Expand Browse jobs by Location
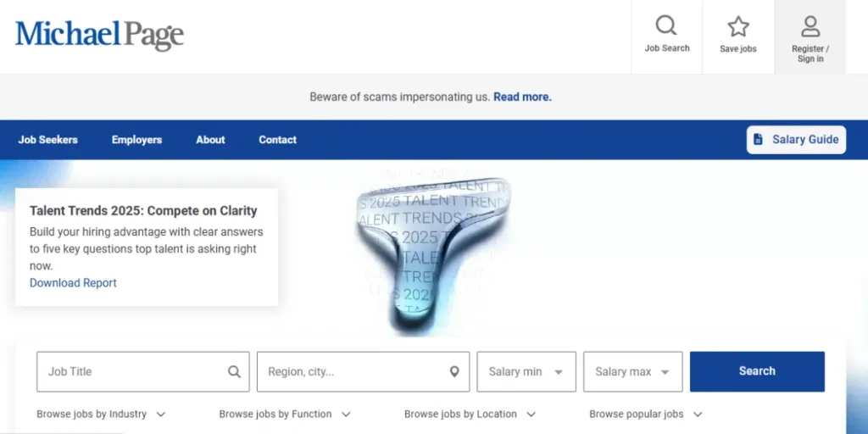Viewport: 868px width, 434px height. pyautogui.click(x=470, y=414)
